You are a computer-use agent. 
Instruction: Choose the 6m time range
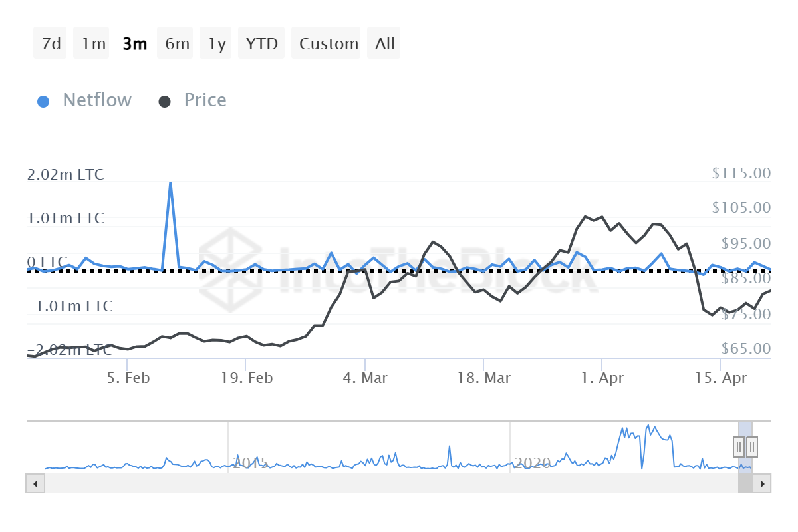(x=177, y=44)
